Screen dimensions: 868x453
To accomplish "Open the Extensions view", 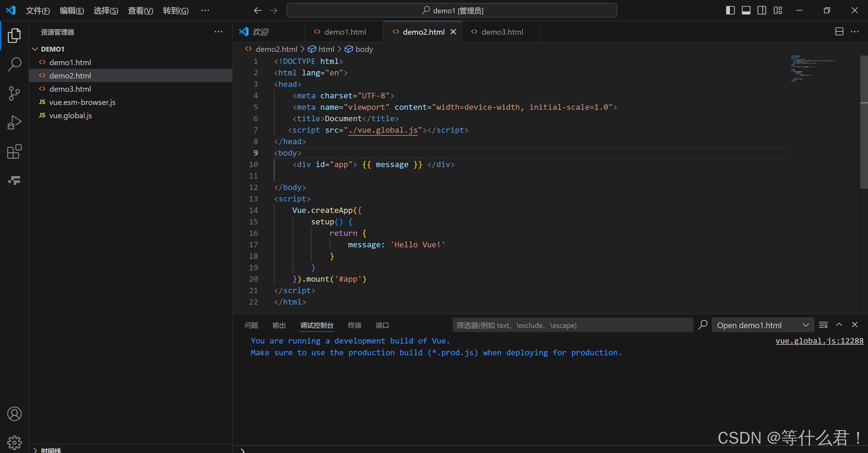I will [14, 152].
